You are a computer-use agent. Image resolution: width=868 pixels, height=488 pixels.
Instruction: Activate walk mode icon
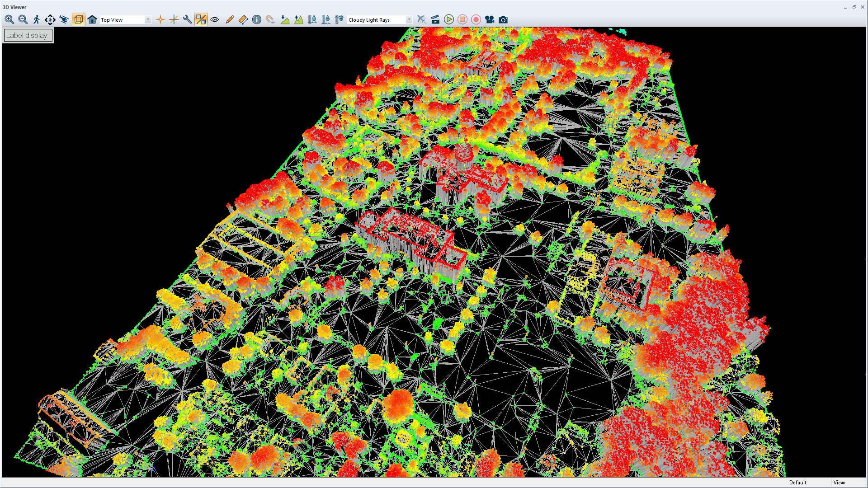coord(37,19)
